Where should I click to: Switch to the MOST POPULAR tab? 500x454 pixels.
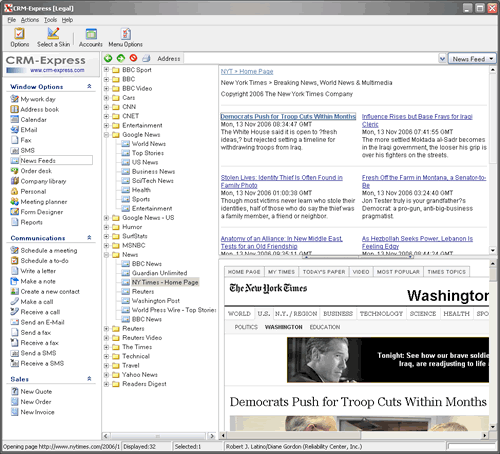click(x=398, y=272)
